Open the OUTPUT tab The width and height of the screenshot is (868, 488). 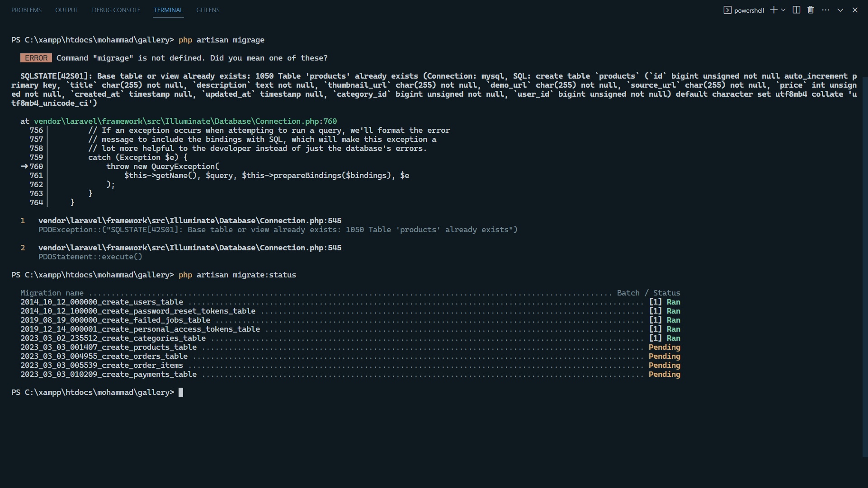(67, 10)
